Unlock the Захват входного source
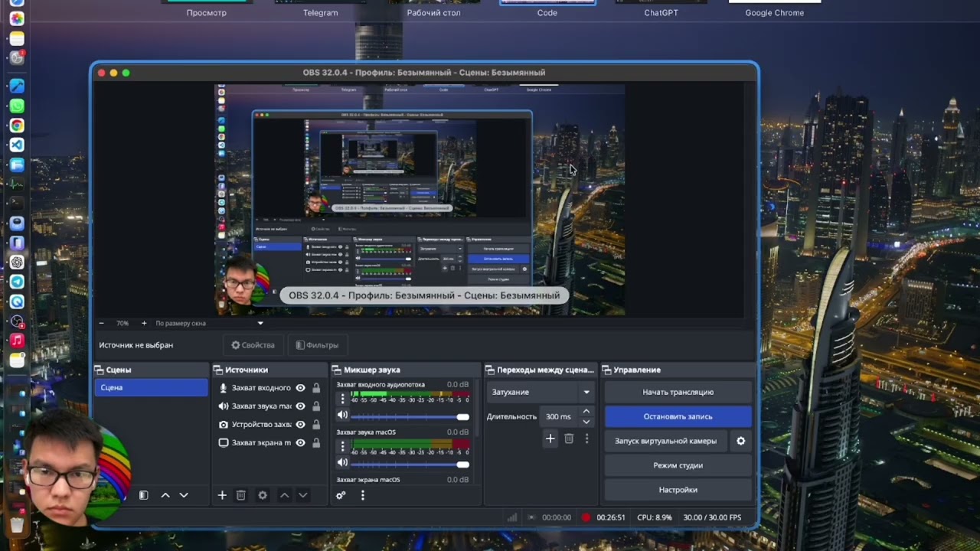980x551 pixels. point(316,388)
